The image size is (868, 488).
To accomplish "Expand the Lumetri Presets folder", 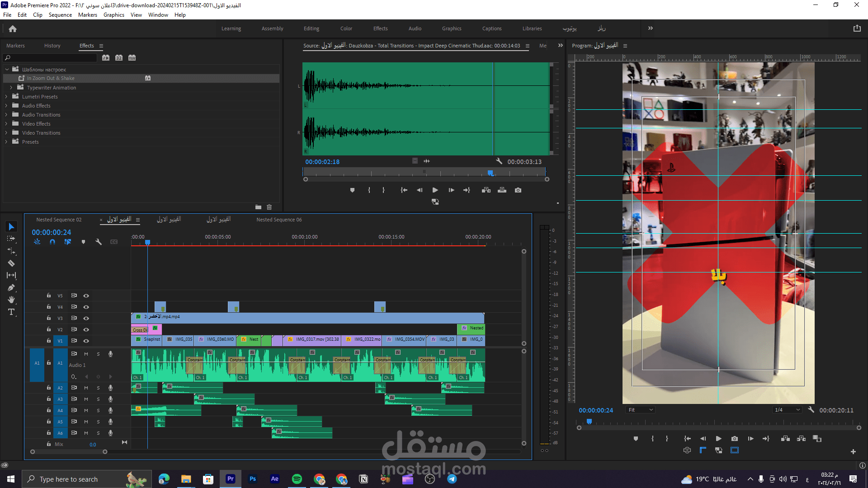I will (x=6, y=97).
